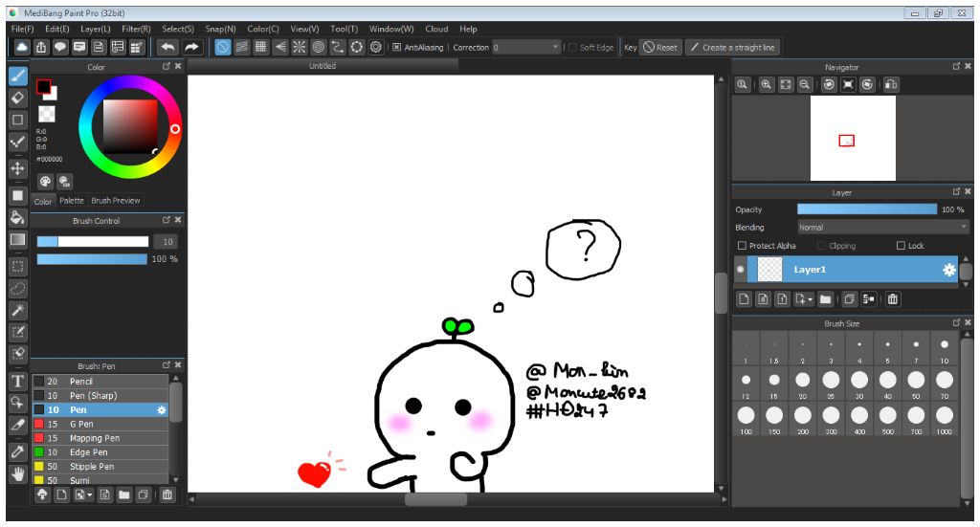Hide Layer1 using its visibility dot

point(741,269)
